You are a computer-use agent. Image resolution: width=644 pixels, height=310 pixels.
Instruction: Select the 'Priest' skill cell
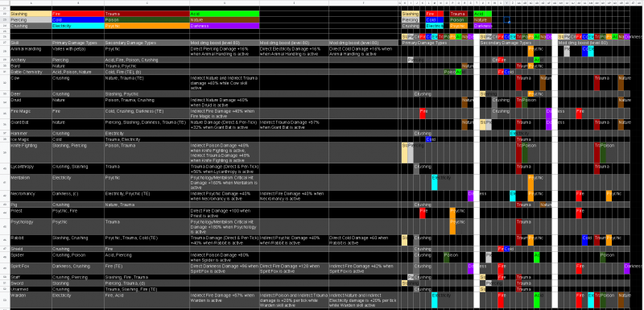point(31,213)
